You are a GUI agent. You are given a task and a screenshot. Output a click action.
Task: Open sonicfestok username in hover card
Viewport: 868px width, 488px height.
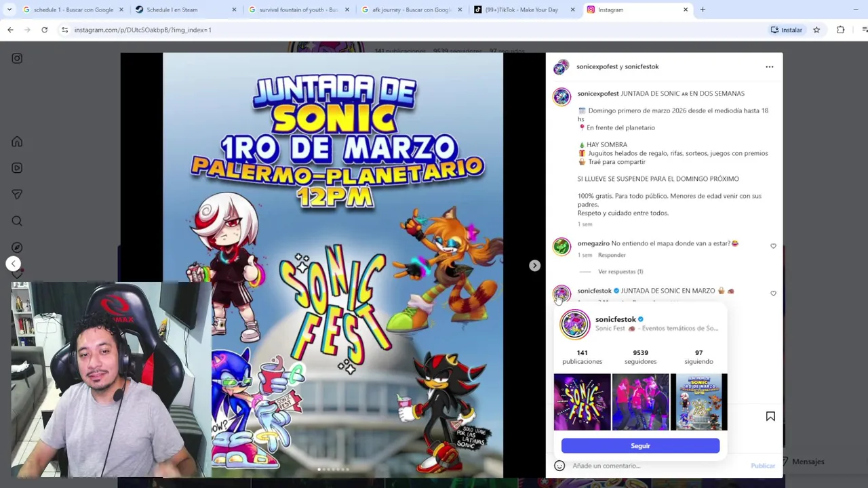click(616, 319)
